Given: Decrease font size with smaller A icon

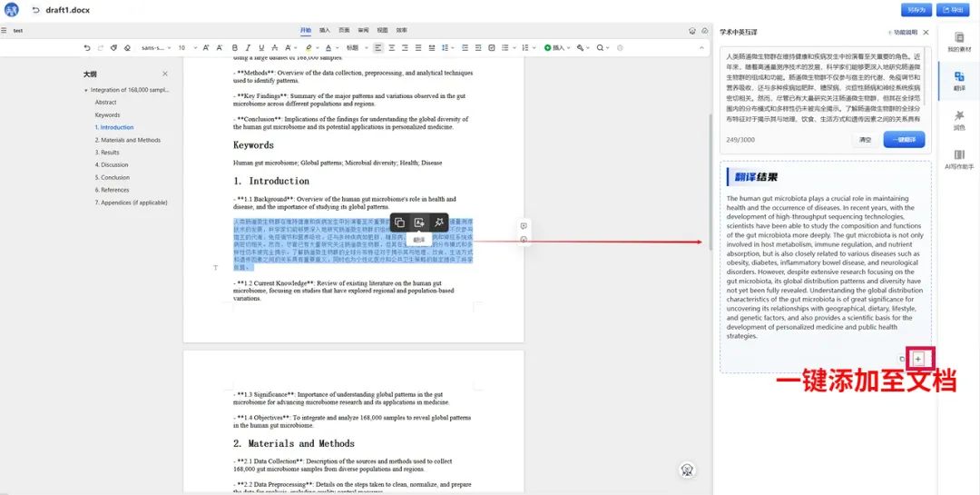Looking at the screenshot, I should coord(220,47).
